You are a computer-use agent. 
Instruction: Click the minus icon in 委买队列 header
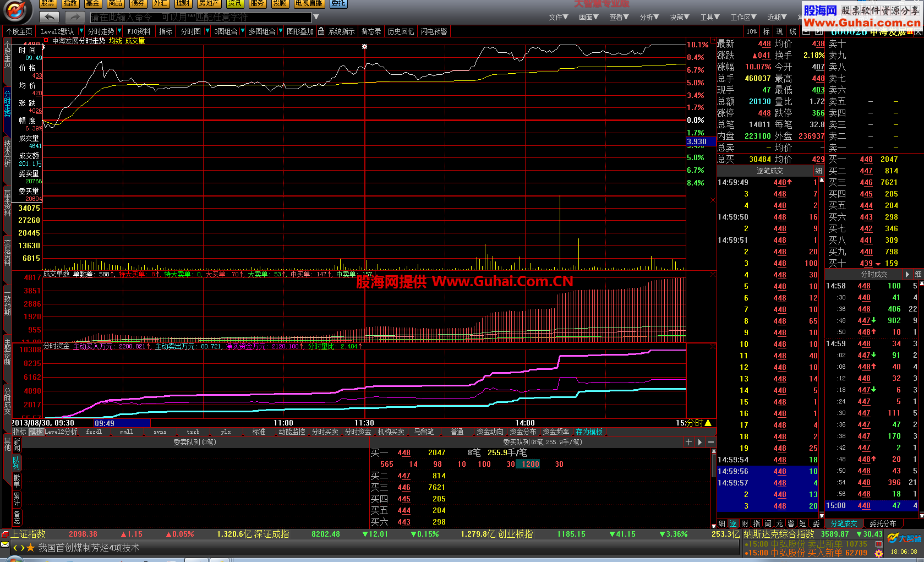(711, 442)
